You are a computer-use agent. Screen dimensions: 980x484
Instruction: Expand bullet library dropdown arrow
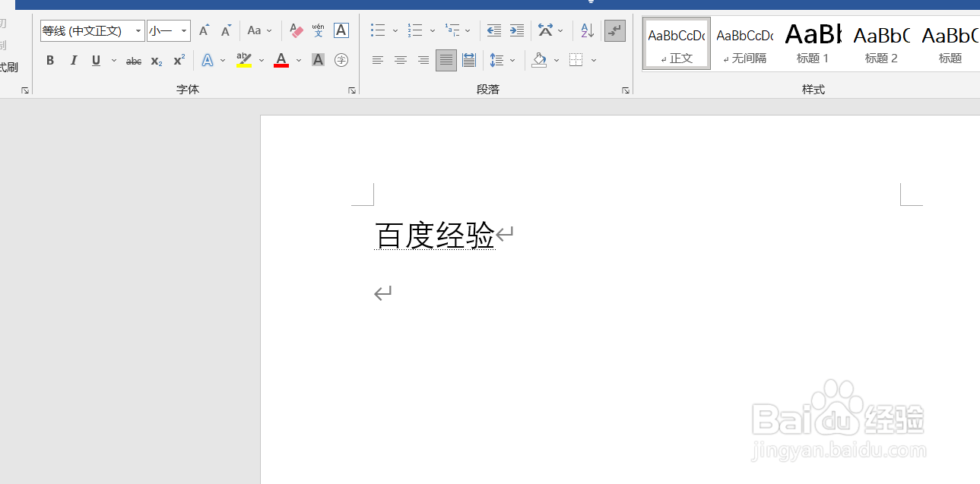[395, 30]
